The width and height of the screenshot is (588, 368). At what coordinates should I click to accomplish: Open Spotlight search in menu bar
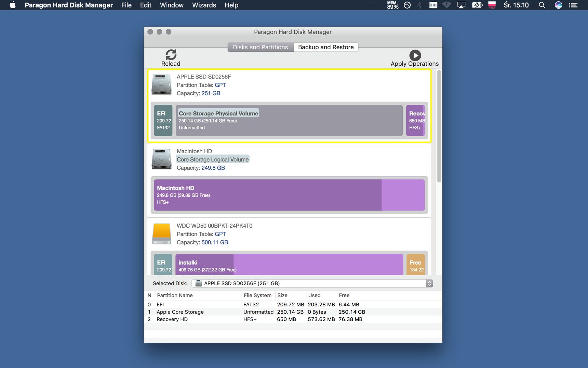(542, 5)
